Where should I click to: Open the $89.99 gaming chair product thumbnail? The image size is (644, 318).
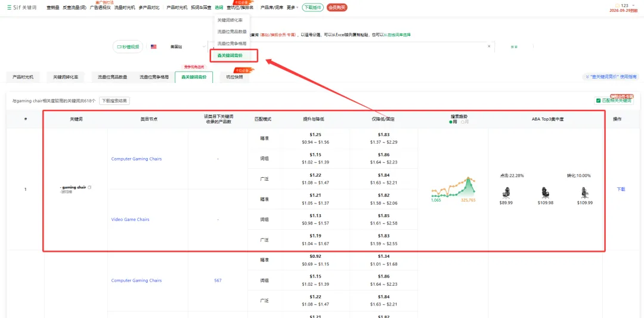tap(506, 193)
